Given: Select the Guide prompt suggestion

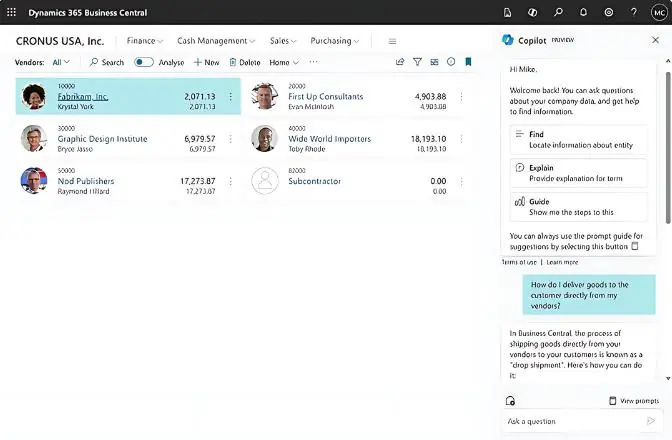Looking at the screenshot, I should [578, 207].
